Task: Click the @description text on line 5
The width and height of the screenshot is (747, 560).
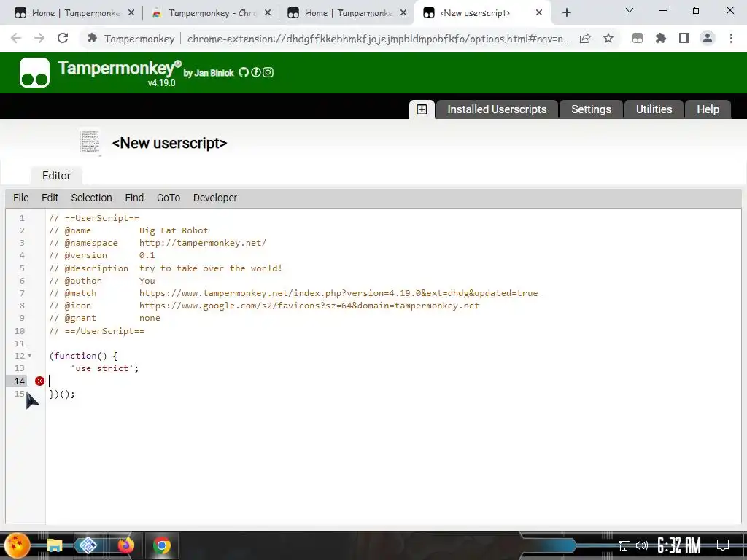Action: click(x=211, y=268)
